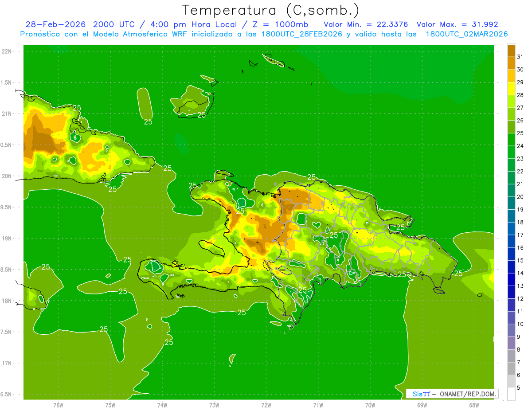Viewport: 532px width, 411px height.
Task: Click the green legend swatch between 24 and 25
Action: (x=511, y=140)
